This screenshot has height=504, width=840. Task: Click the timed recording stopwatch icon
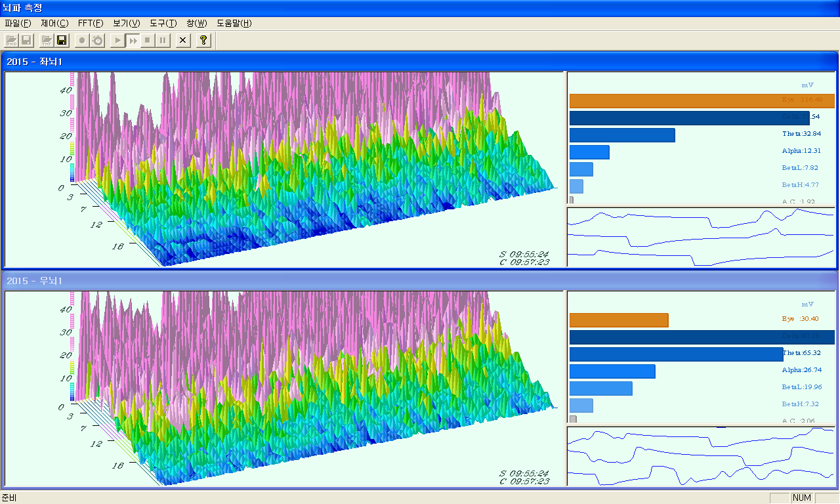tap(97, 41)
